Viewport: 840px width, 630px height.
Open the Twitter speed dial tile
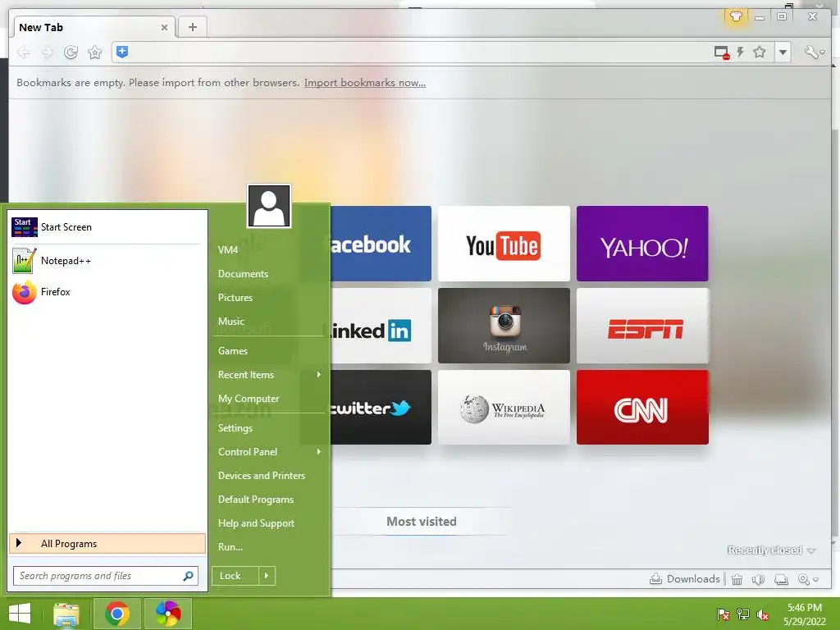381,408
